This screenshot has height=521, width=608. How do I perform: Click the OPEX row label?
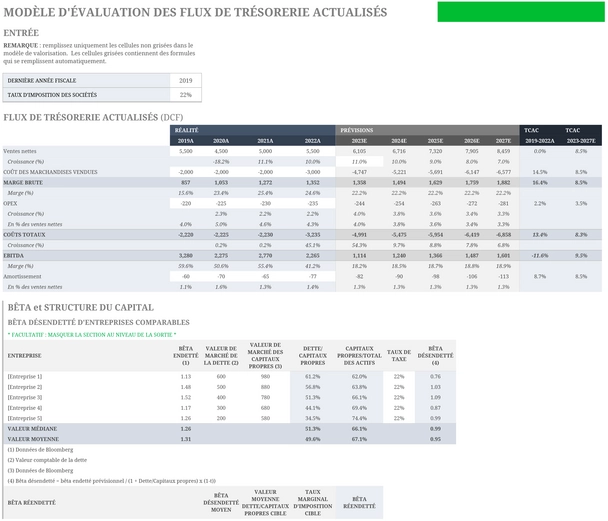point(10,204)
